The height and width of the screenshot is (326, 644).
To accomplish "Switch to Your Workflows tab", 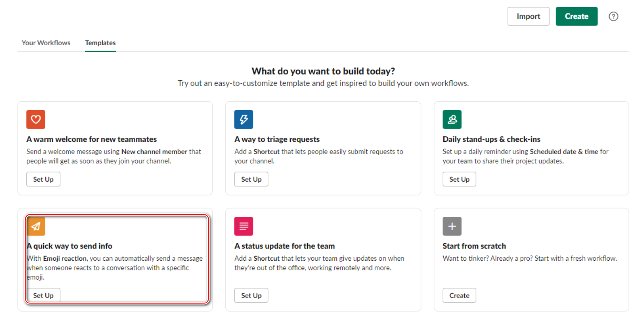I will [46, 43].
